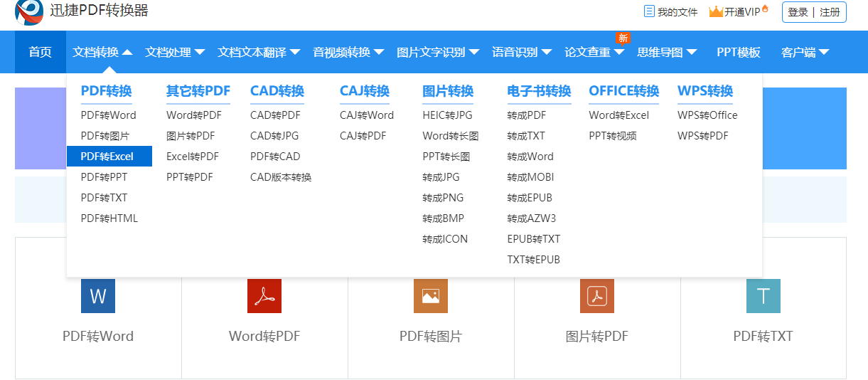The width and height of the screenshot is (868, 380).
Task: Select 图片转PDF in the dropdown menu
Action: tap(191, 136)
